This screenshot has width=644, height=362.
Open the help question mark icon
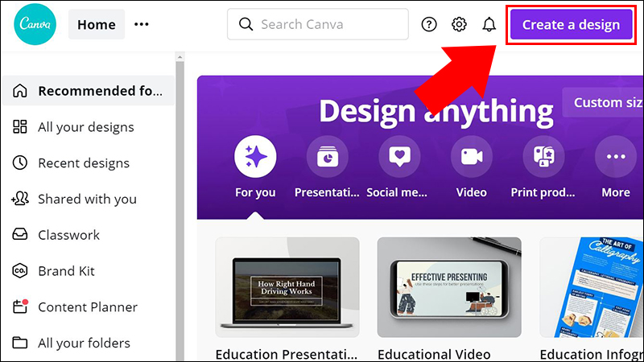[429, 24]
